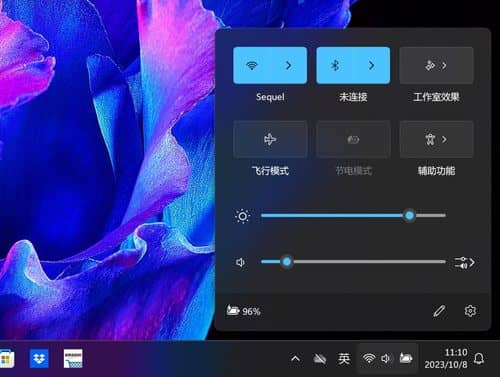
Task: Enable 飞行模式 airplane mode tile
Action: (270, 139)
